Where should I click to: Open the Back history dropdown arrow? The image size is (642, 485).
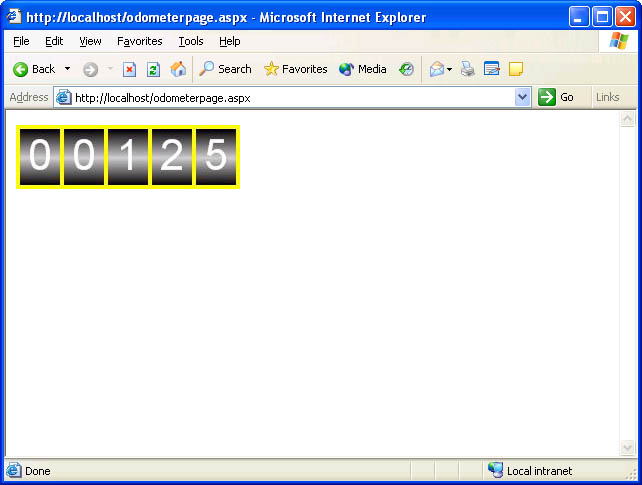[x=68, y=69]
